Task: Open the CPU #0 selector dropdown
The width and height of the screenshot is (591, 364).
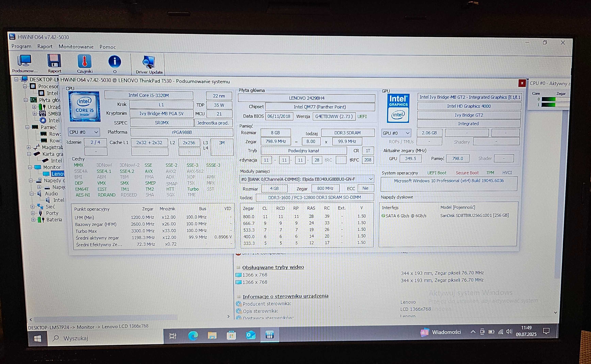Action: (x=84, y=132)
